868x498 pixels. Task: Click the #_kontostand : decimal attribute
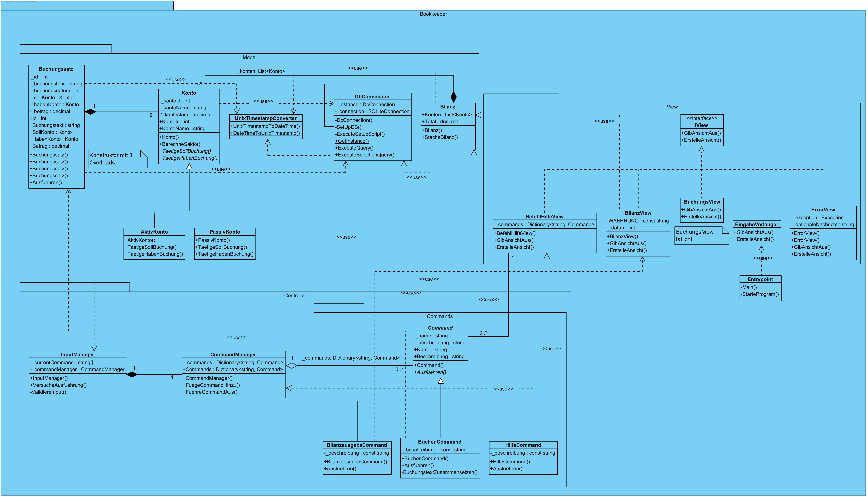pyautogui.click(x=185, y=115)
